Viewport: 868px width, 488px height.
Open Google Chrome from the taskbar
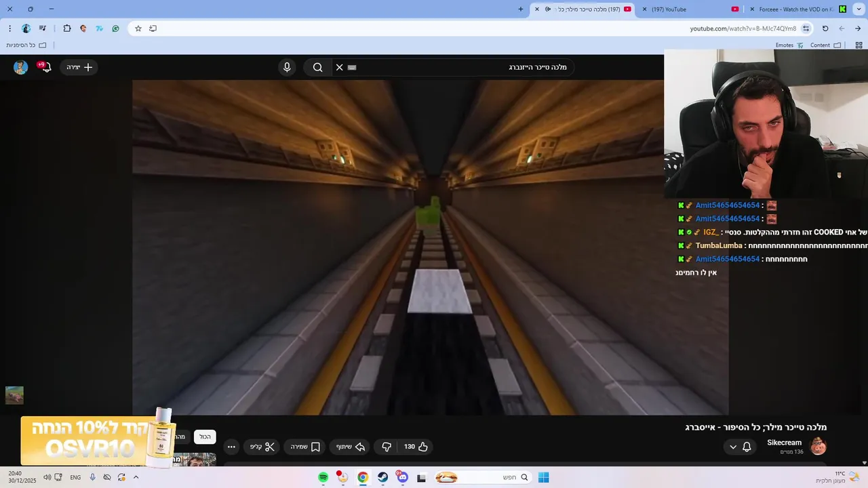(363, 477)
